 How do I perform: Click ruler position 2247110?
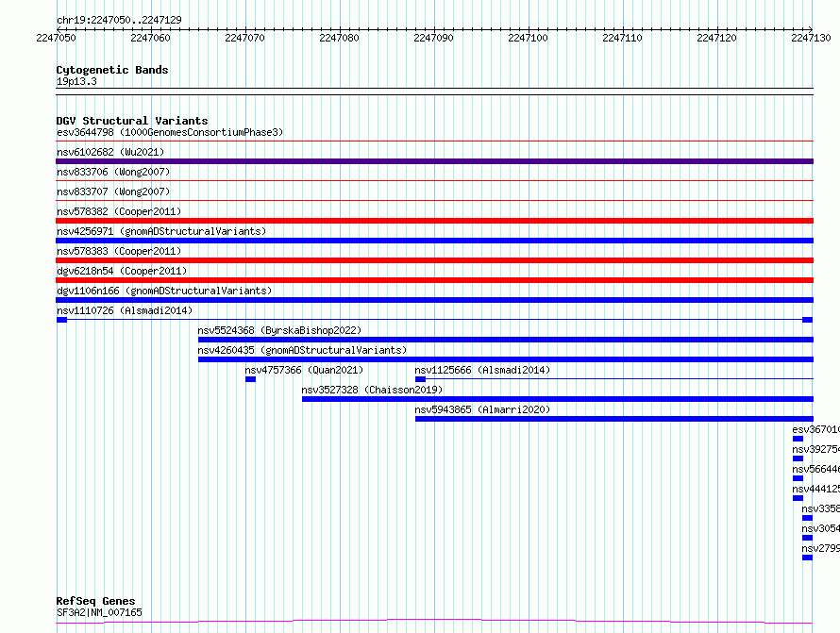pos(622,38)
